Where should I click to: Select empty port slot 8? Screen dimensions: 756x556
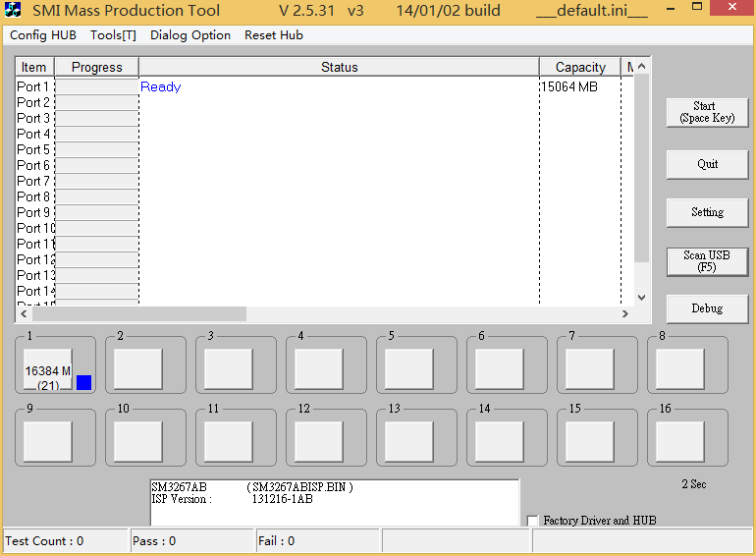coord(679,369)
